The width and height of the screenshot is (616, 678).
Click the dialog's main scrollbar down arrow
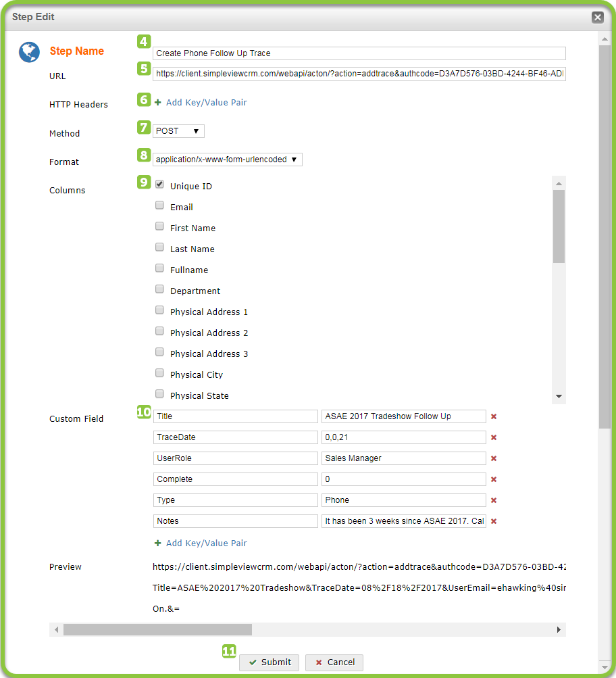605,667
